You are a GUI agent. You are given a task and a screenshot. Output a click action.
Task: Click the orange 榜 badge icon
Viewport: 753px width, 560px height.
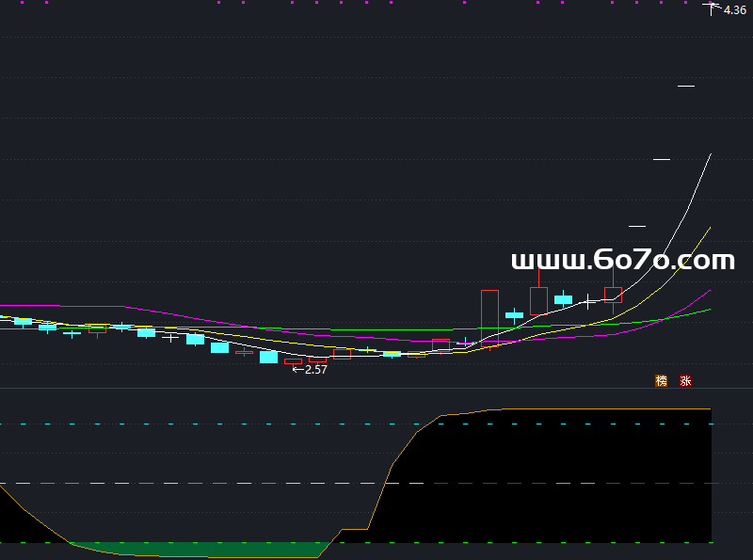point(661,381)
